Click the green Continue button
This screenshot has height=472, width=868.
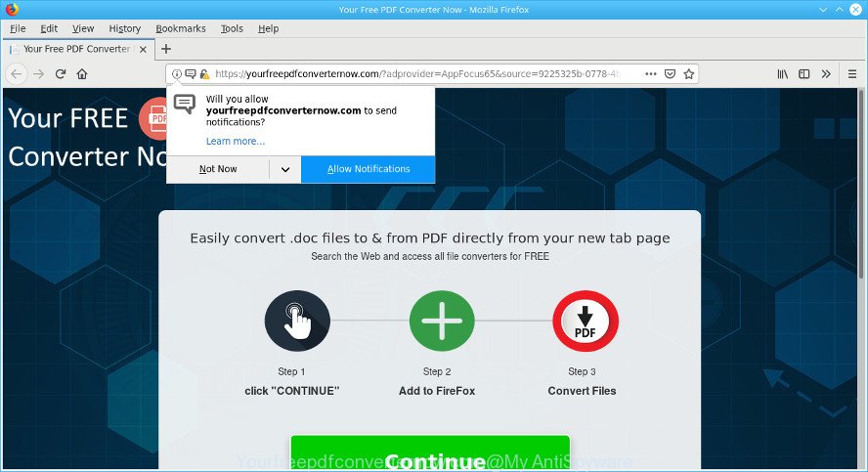[x=430, y=453]
